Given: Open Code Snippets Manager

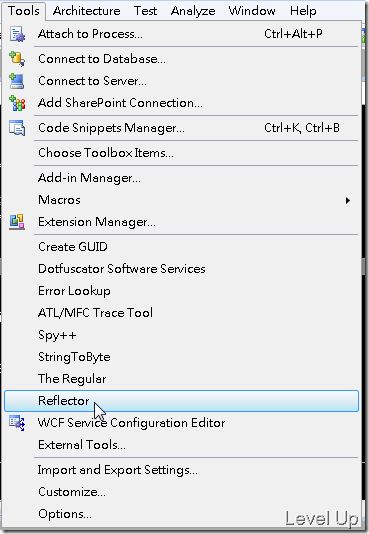Looking at the screenshot, I should pos(181,128).
